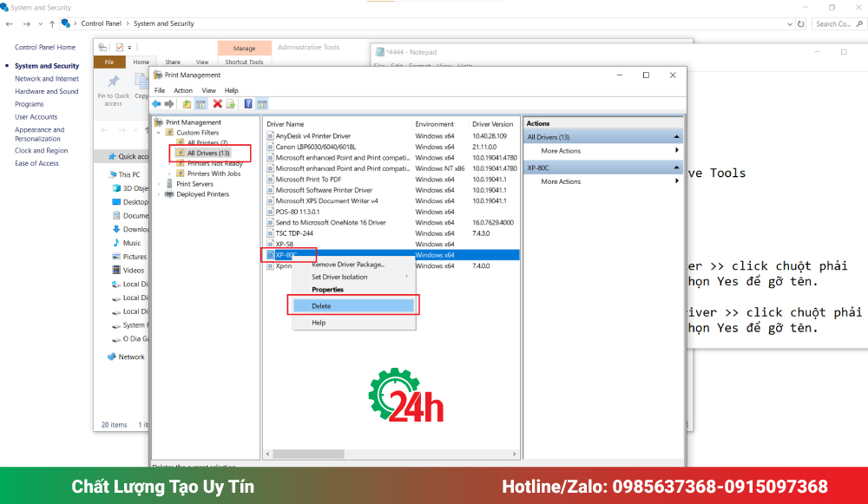Click the search magnifier icon in Control Panel
The width and height of the screenshot is (868, 504).
coord(859,23)
